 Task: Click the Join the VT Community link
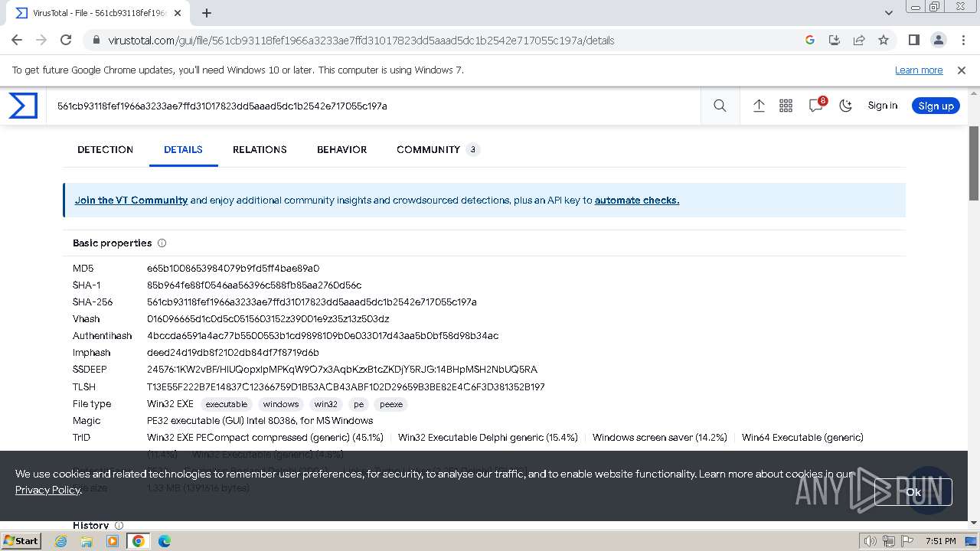click(131, 200)
